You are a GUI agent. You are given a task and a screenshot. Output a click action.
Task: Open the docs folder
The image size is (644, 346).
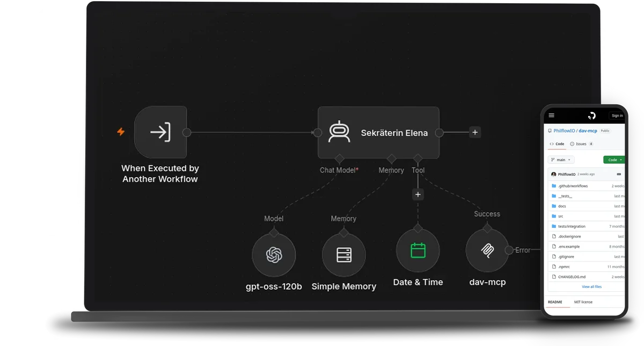[562, 206]
